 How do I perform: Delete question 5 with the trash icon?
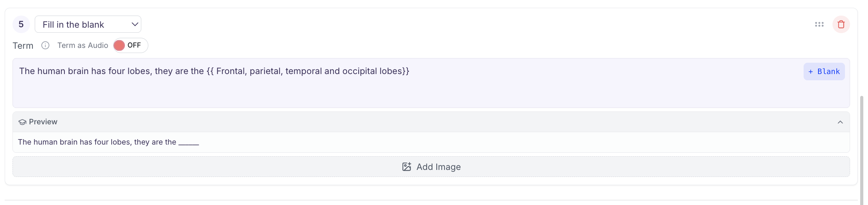(841, 25)
